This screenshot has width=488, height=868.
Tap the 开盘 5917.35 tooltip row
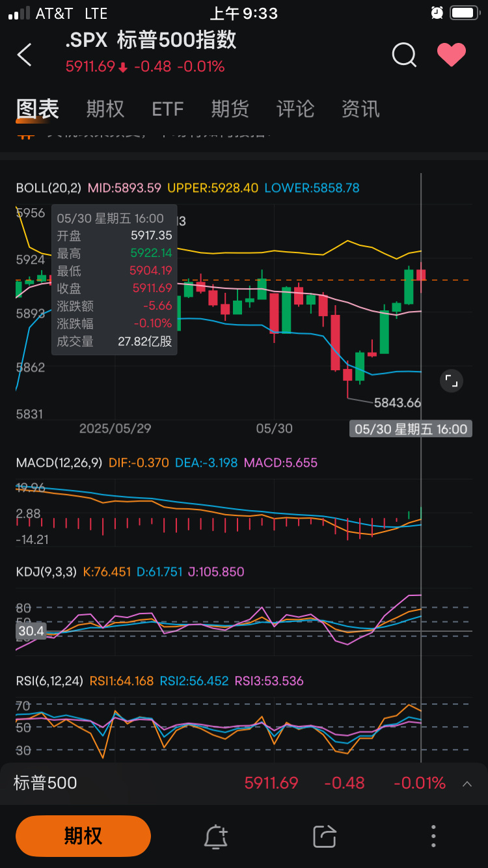point(115,236)
